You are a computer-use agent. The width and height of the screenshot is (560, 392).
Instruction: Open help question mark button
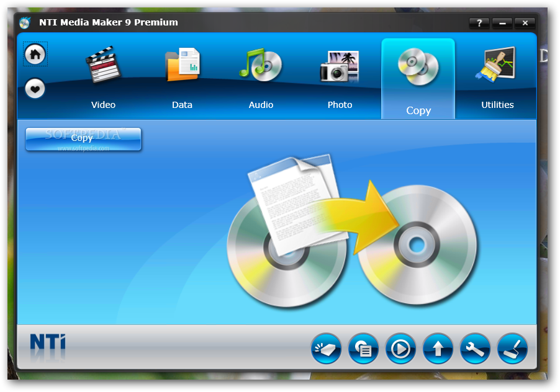pos(479,23)
